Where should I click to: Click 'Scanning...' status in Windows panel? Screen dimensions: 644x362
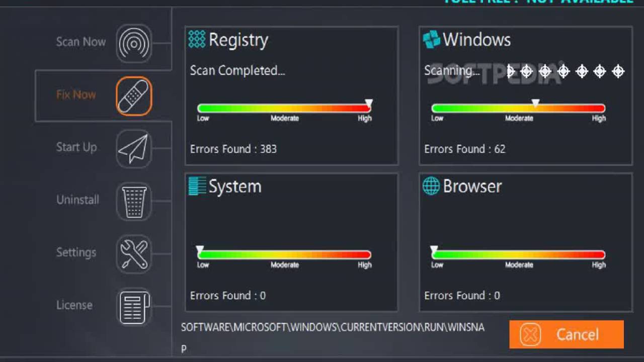(x=452, y=71)
